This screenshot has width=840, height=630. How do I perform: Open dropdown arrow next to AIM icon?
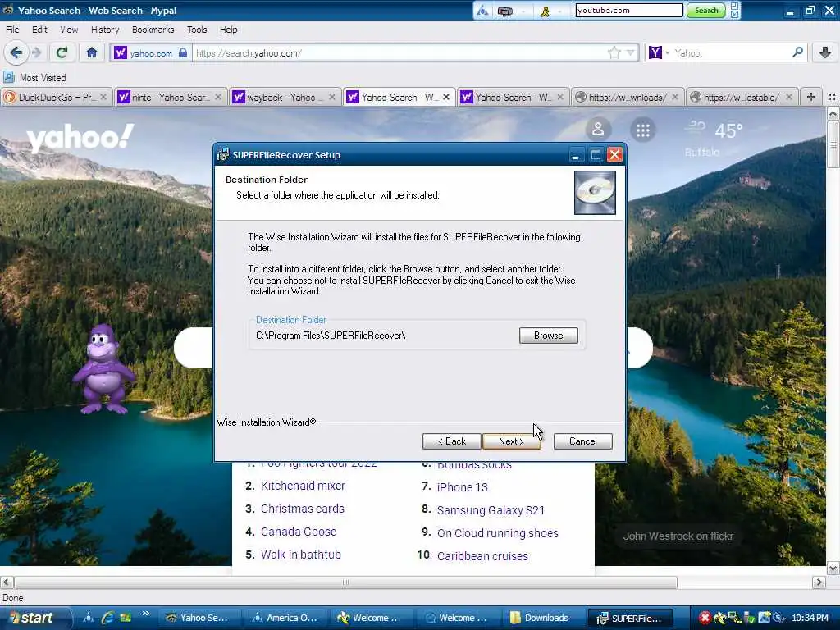pos(559,11)
